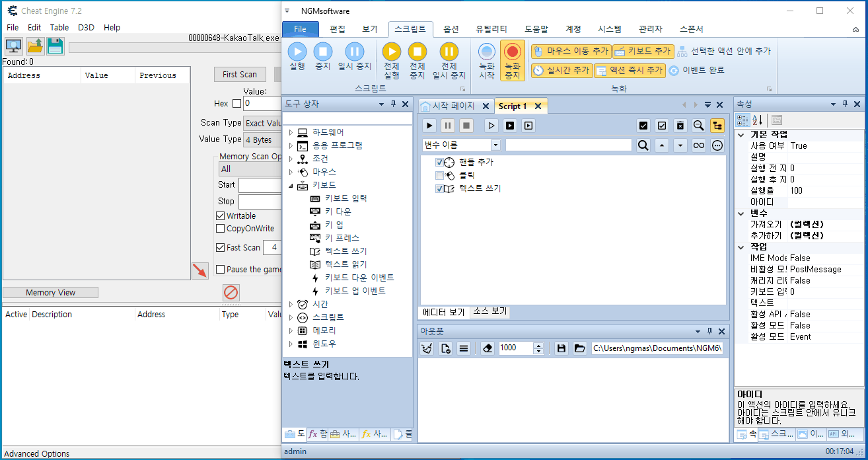Screen dimensions: 868x460
Task: Click the search text field in script editor
Action: pyautogui.click(x=569, y=145)
